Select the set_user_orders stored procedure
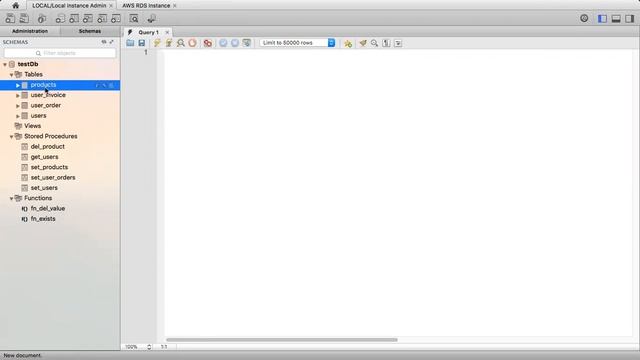 (53, 178)
